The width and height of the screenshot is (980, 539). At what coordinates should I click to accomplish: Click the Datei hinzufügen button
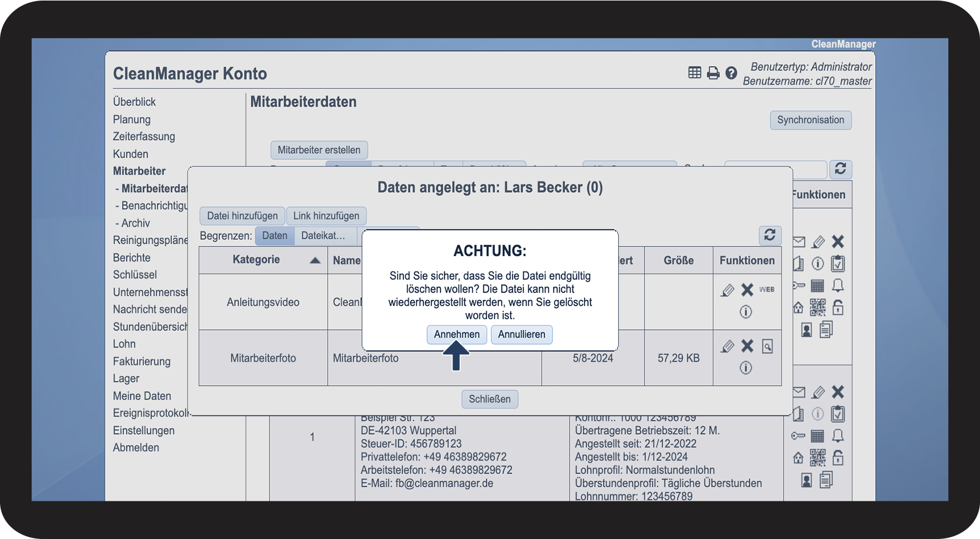pyautogui.click(x=242, y=216)
